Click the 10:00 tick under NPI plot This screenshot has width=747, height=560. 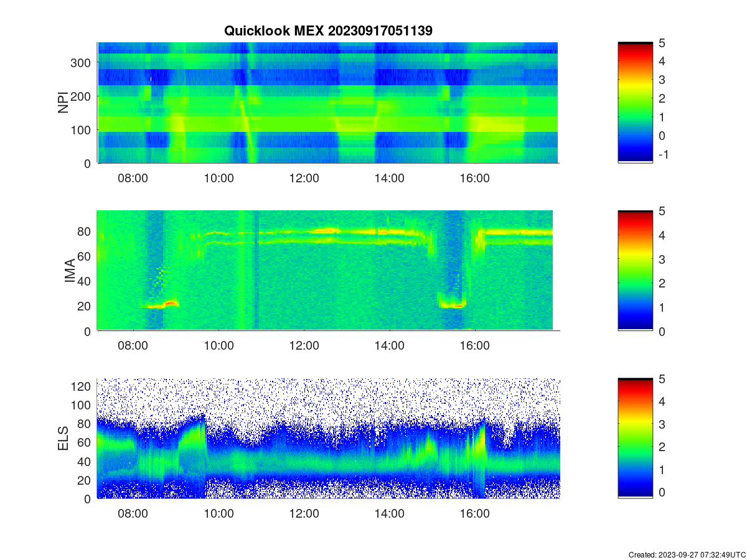tap(219, 178)
